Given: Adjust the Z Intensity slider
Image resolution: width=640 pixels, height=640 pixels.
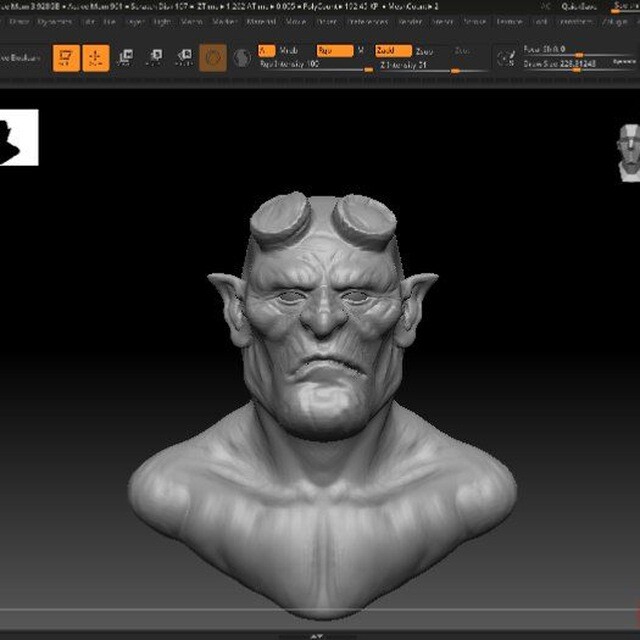Looking at the screenshot, I should pyautogui.click(x=433, y=67).
